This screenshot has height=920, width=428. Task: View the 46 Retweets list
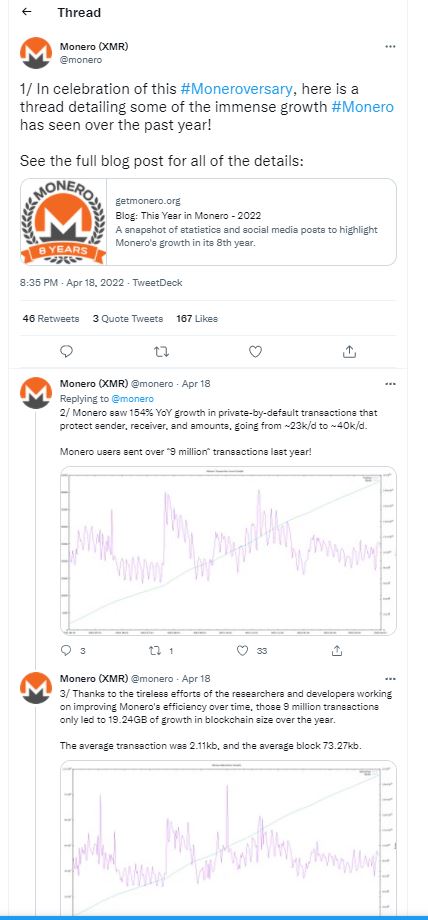(50, 319)
